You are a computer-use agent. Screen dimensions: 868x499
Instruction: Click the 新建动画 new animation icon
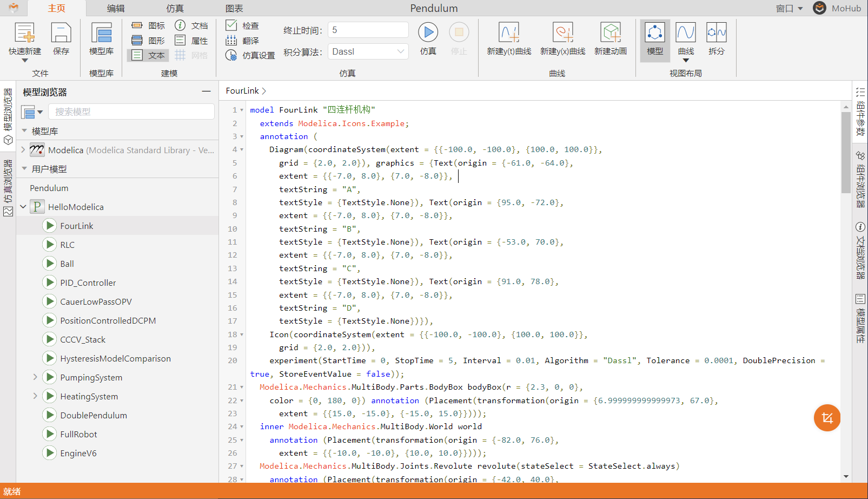pyautogui.click(x=611, y=33)
